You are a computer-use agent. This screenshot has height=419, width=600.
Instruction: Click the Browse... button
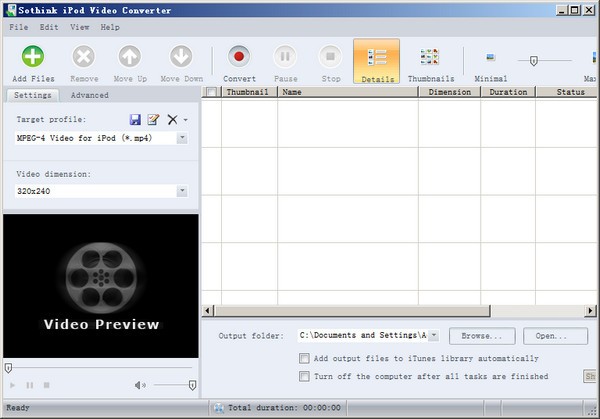pyautogui.click(x=482, y=336)
